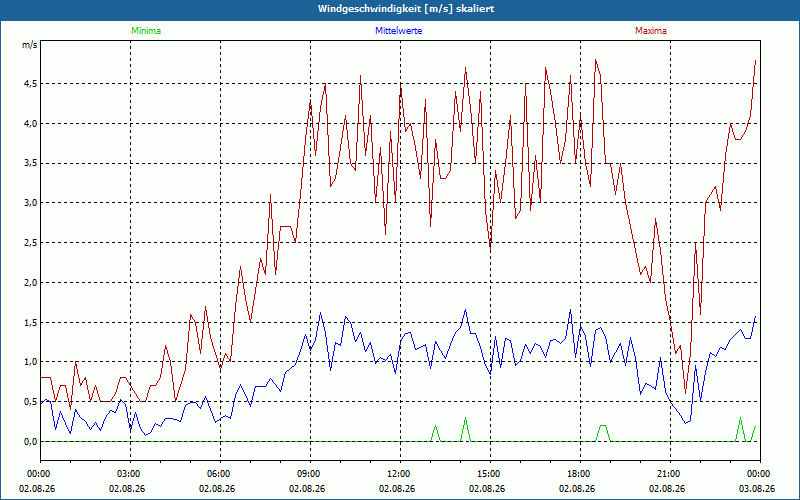Click the red Maxima legend label
This screenshot has width=800, height=500.
tap(651, 31)
